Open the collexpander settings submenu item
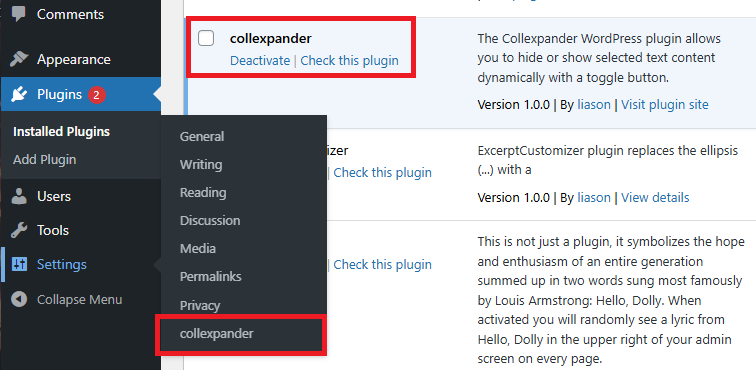The image size is (756, 370). pos(216,333)
